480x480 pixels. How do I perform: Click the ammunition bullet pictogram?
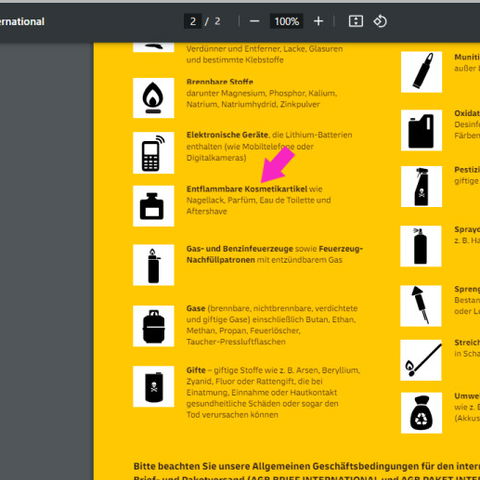coord(421,72)
